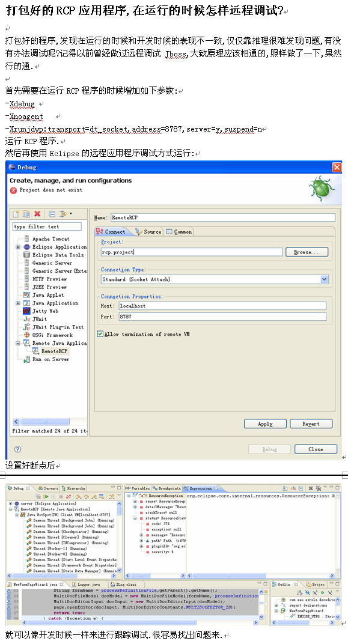
Task: Click the Revert button
Action: (x=311, y=424)
